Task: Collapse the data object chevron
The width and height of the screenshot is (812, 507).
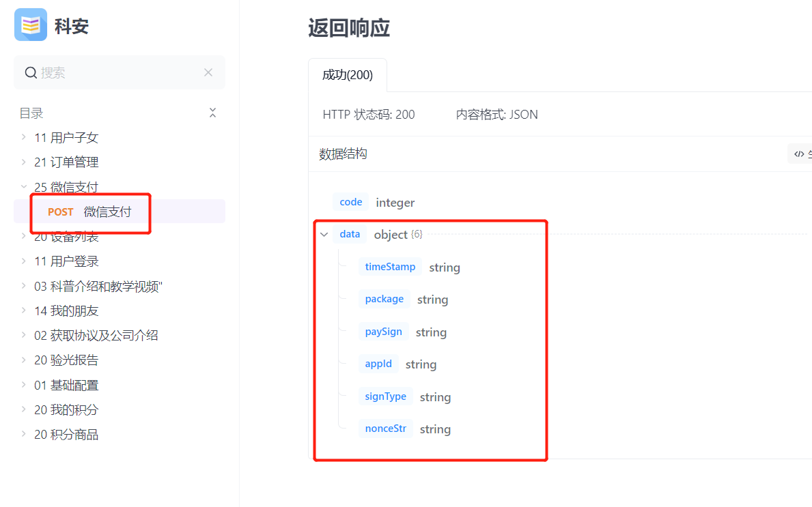Action: (x=324, y=234)
